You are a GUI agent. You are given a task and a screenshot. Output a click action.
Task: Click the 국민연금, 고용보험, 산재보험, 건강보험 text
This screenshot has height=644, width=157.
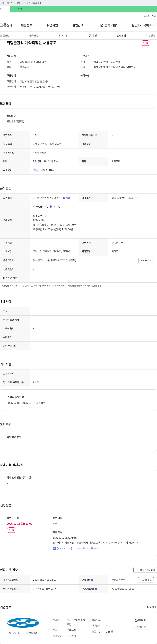[x=52, y=251]
